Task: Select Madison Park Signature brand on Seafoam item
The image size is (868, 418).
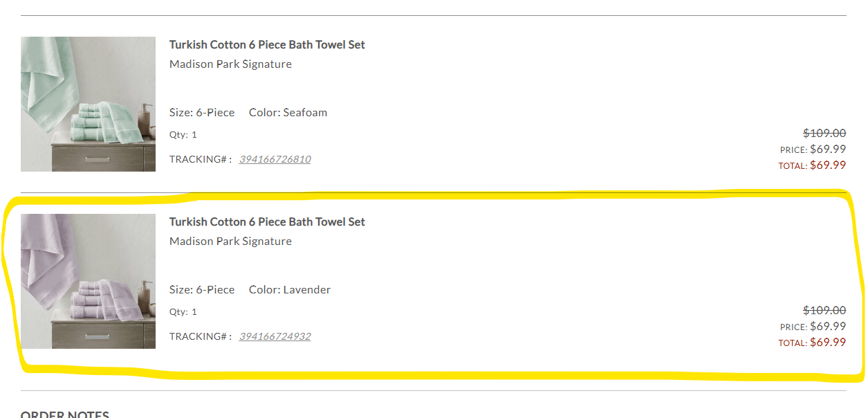Action: [x=230, y=64]
